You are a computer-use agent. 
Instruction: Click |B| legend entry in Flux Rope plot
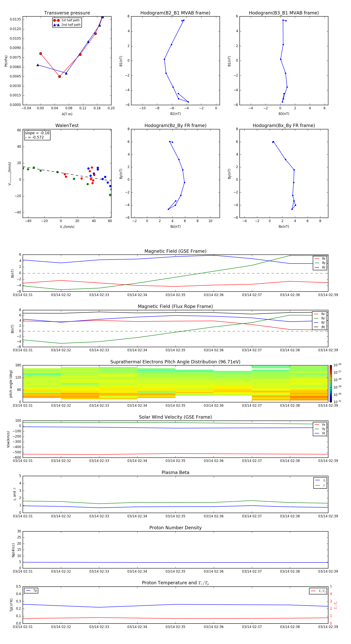pyautogui.click(x=320, y=327)
